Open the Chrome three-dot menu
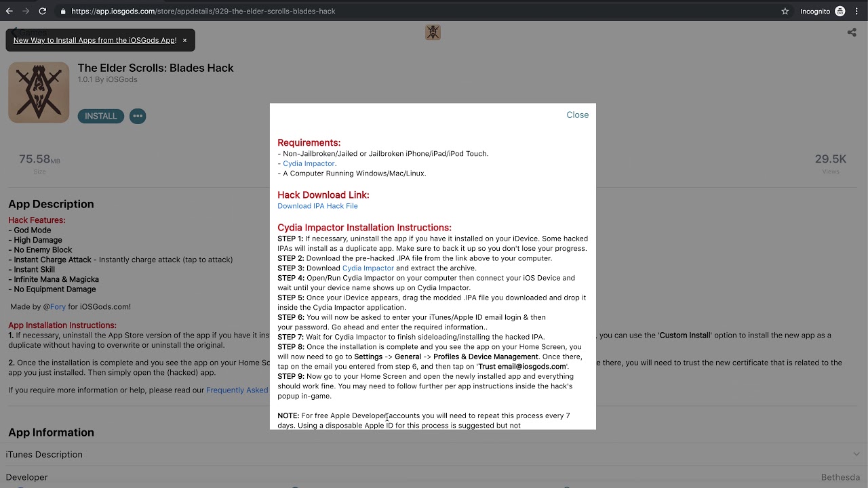This screenshot has height=488, width=868. point(857,11)
